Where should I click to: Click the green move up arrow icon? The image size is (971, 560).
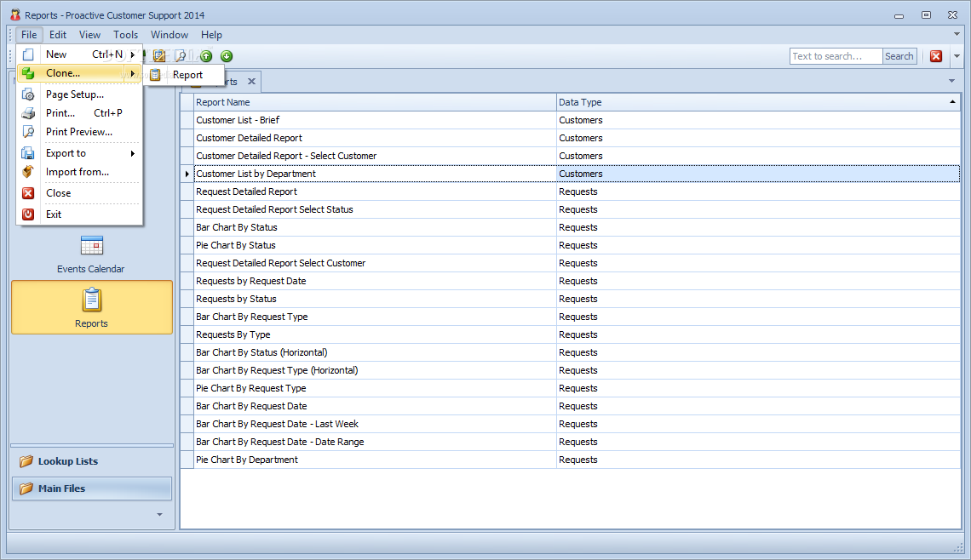click(x=206, y=56)
